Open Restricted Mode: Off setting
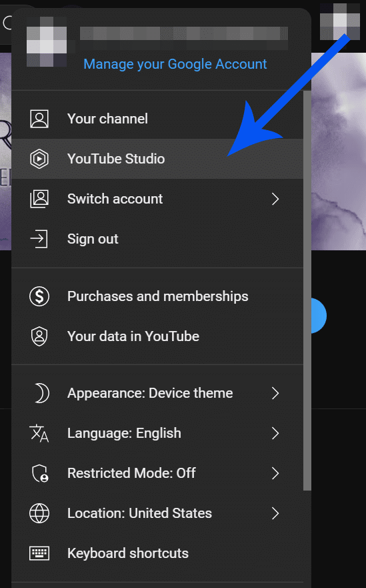Image resolution: width=366 pixels, height=588 pixels. pos(157,473)
